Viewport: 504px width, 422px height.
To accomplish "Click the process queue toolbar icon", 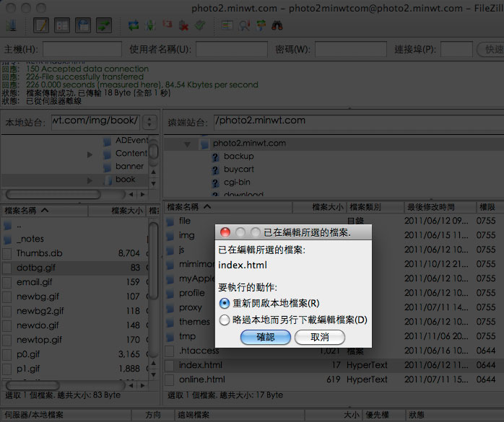I will [x=150, y=25].
